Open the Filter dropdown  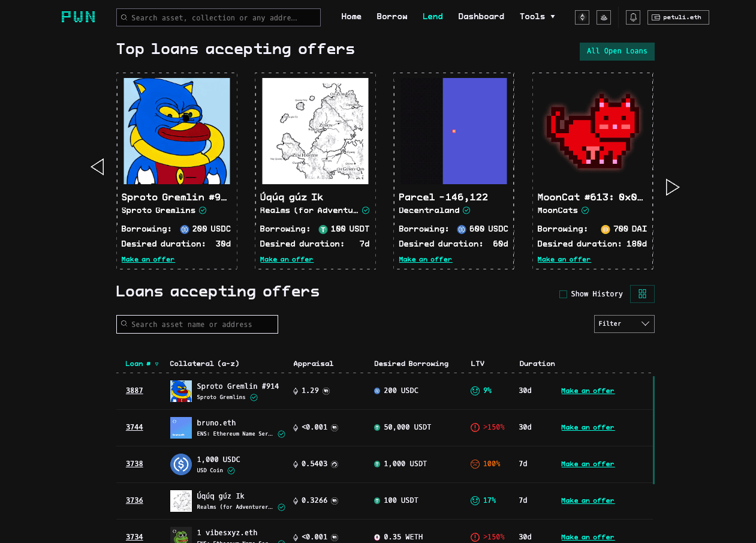[624, 324]
